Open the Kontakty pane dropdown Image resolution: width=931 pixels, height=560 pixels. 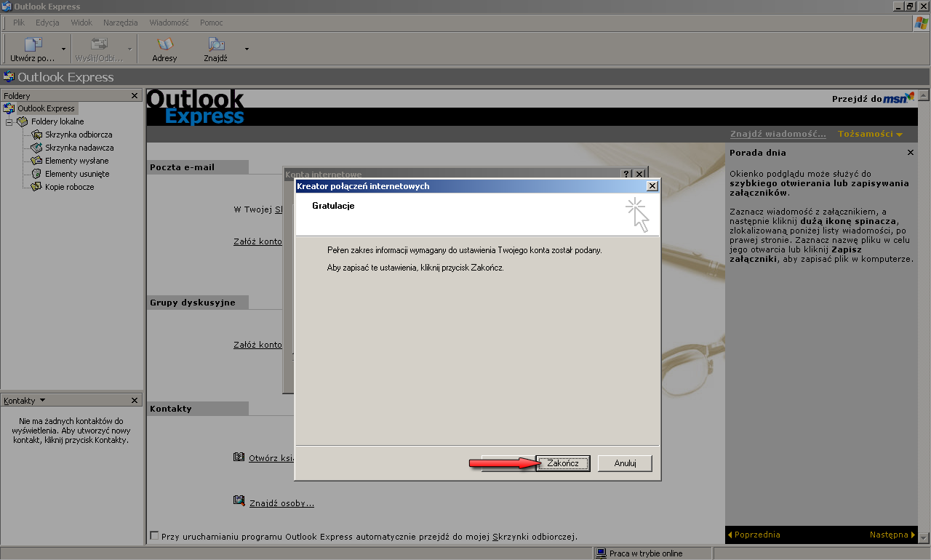coord(42,400)
